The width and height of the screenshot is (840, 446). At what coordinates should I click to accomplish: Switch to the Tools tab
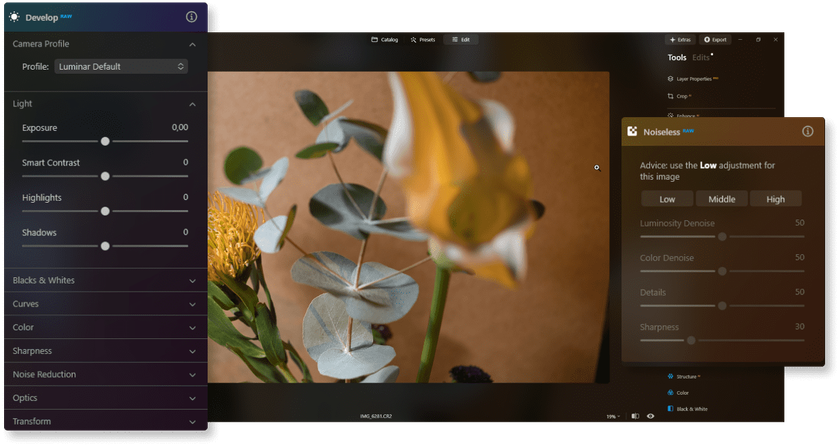677,57
